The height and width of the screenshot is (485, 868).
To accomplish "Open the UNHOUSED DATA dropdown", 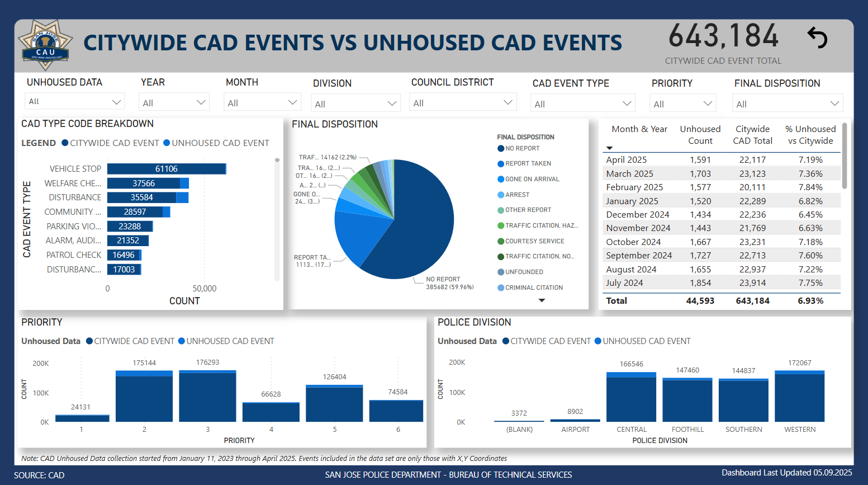I will [x=74, y=102].
